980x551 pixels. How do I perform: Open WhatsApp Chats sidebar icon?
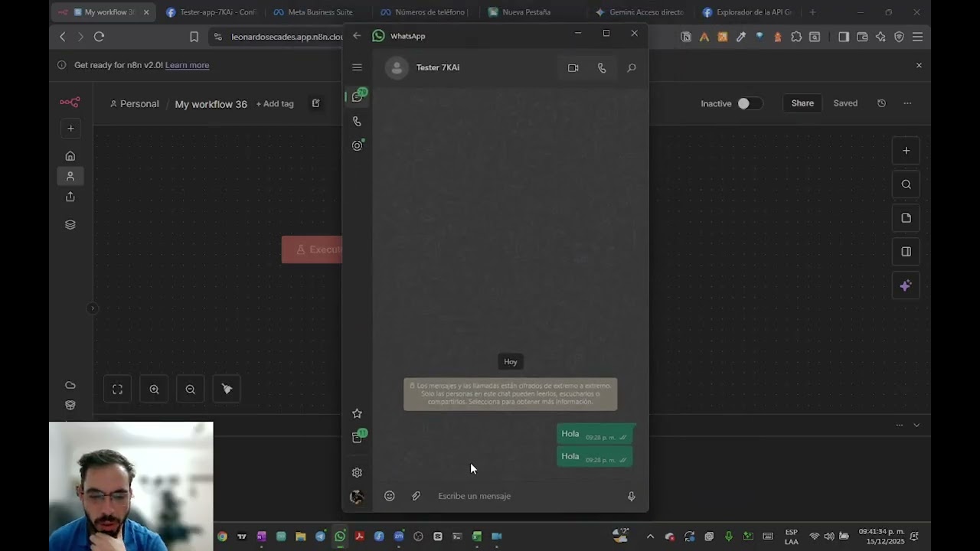357,96
